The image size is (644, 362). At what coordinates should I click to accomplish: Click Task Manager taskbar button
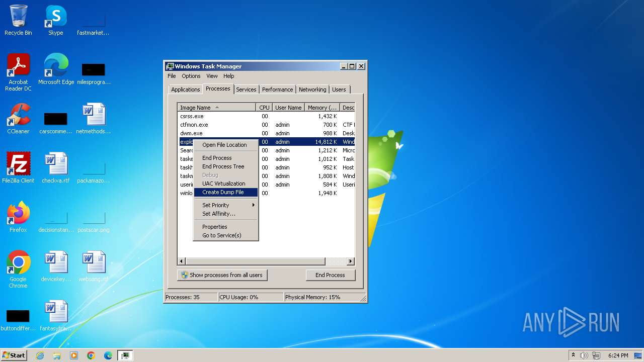tap(125, 355)
